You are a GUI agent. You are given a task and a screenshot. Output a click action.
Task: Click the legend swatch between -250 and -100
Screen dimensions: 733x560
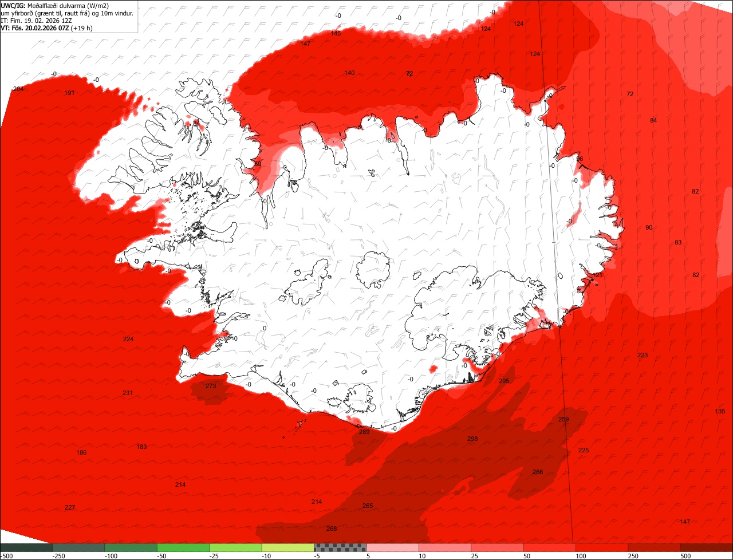tap(78, 547)
